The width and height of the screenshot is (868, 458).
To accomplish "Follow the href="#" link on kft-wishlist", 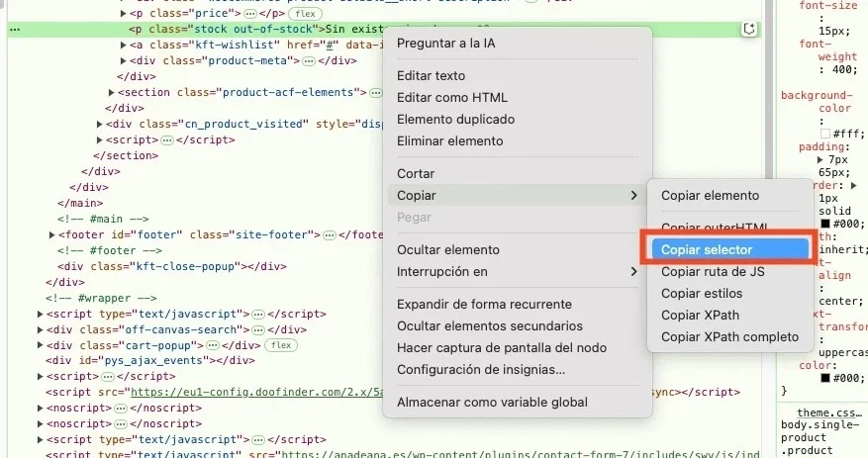I will pos(331,45).
